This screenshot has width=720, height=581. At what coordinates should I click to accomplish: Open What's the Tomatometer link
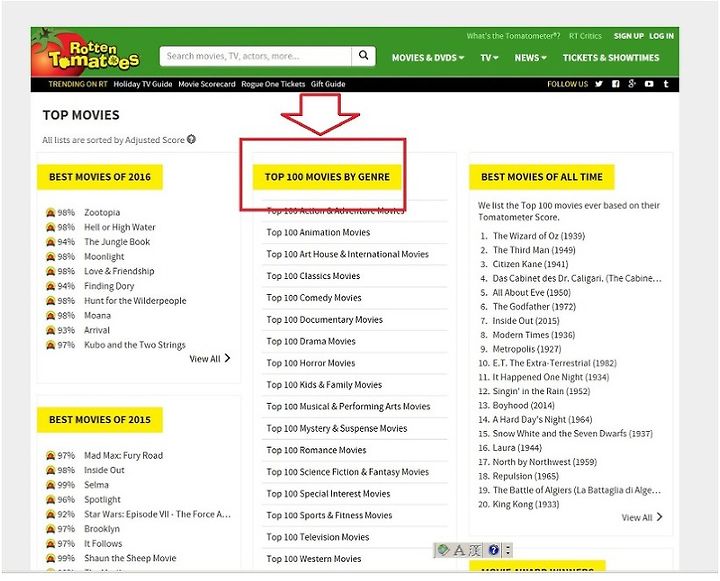(x=513, y=36)
